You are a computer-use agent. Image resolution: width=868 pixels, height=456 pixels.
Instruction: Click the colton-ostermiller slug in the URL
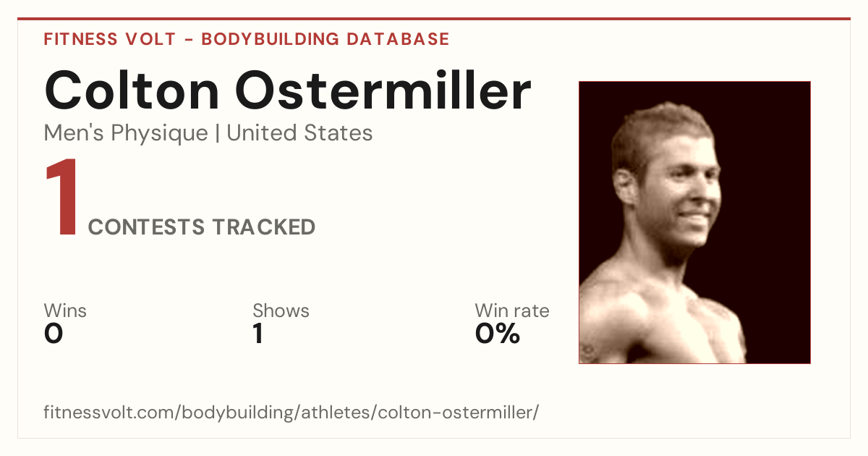(x=456, y=413)
